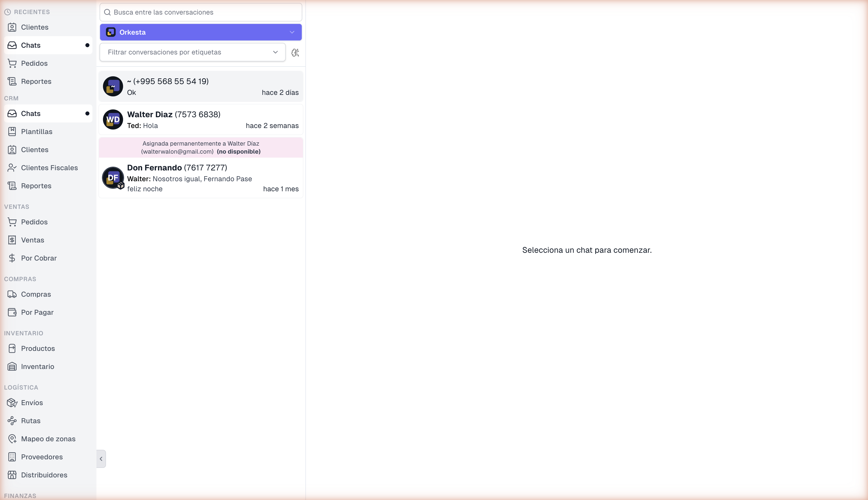Select Chats under the CRM section

31,113
